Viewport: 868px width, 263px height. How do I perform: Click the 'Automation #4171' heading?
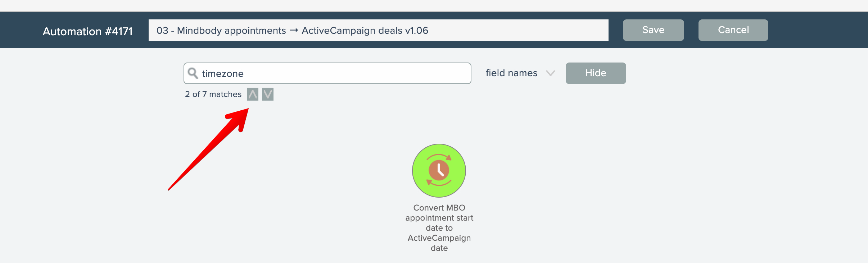pos(87,31)
